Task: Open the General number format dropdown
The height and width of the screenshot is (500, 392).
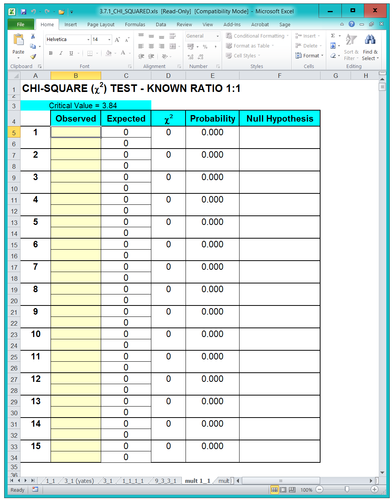Action: (218, 36)
